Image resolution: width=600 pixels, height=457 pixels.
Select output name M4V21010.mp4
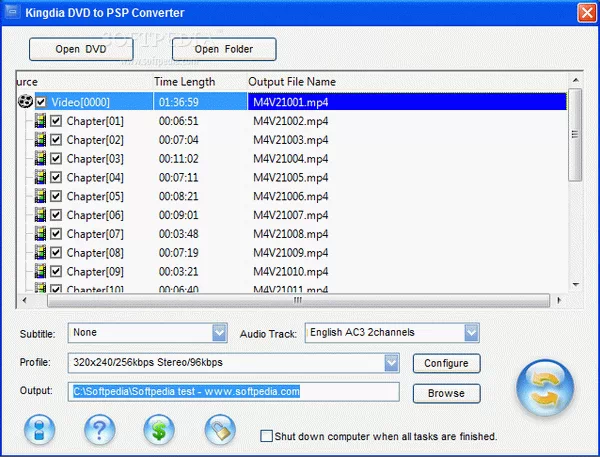click(290, 271)
